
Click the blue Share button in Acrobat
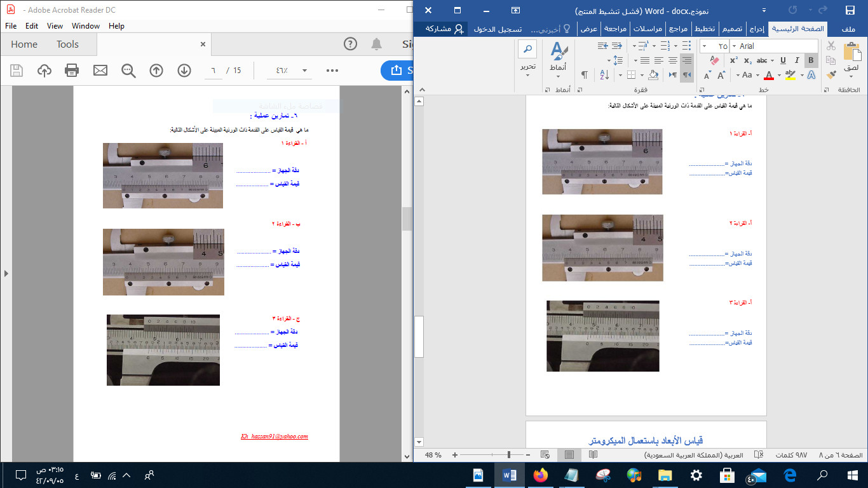398,71
